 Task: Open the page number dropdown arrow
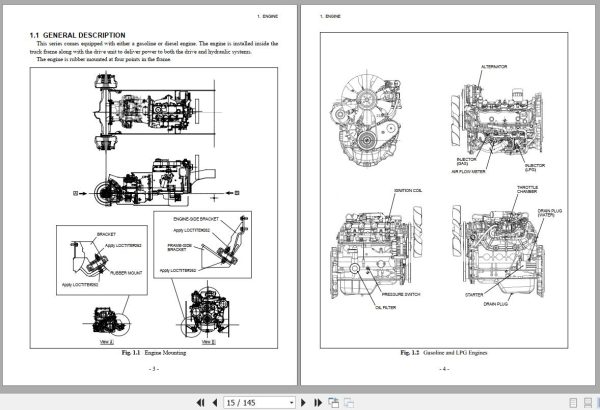pos(291,403)
